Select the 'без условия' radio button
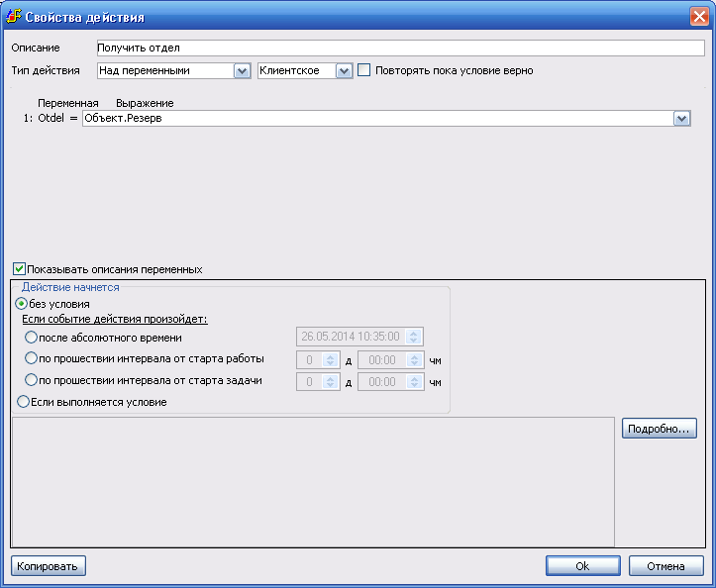The image size is (716, 588). [x=21, y=304]
